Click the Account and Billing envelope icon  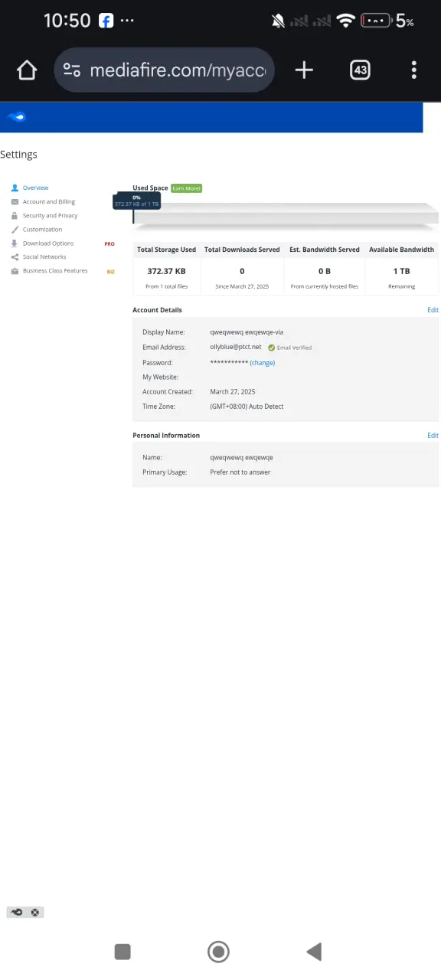coord(15,201)
